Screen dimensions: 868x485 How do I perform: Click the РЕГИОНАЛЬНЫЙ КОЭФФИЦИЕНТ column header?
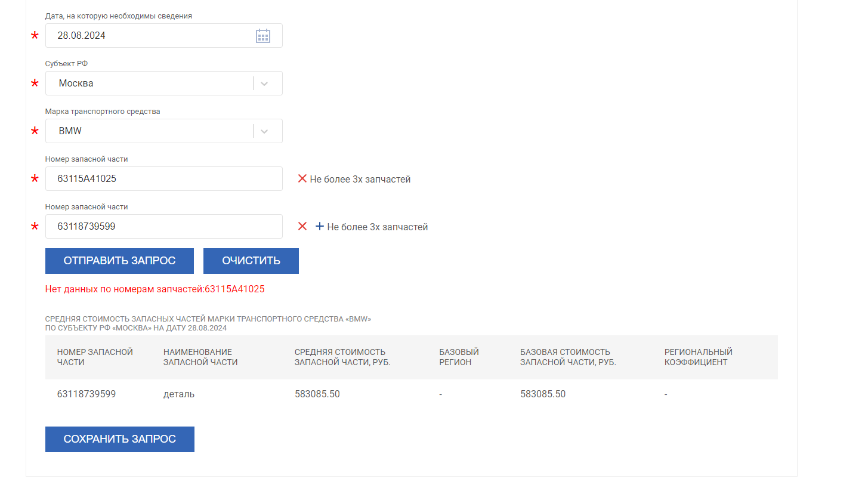pos(698,357)
